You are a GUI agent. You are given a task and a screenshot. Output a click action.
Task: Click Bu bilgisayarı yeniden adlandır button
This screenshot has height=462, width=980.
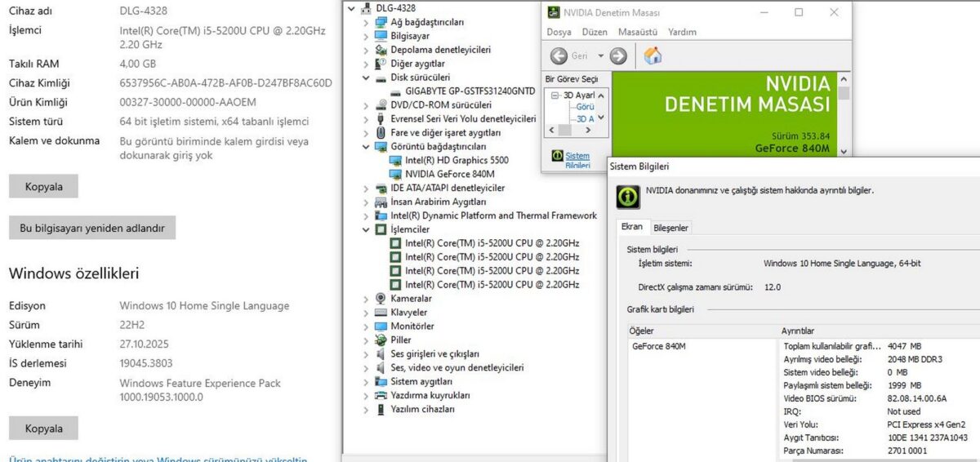tap(92, 228)
